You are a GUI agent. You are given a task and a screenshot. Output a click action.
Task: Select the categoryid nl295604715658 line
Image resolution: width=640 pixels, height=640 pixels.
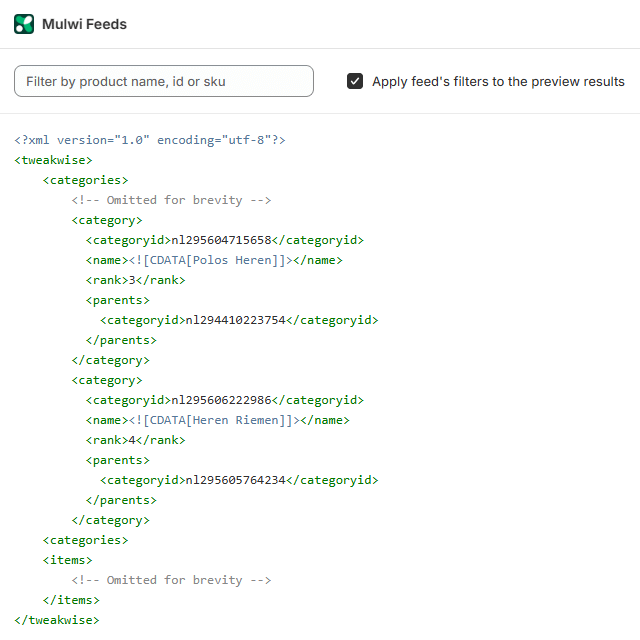click(225, 240)
